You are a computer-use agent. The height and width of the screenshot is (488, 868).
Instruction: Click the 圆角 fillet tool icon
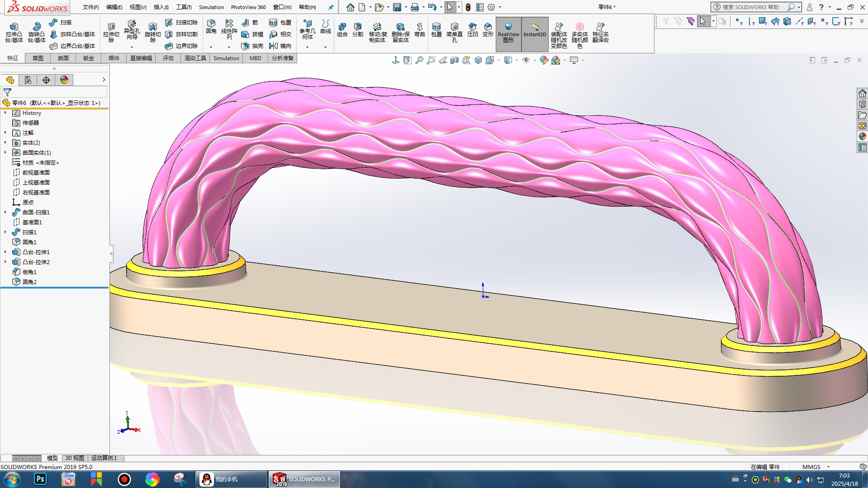tap(211, 26)
